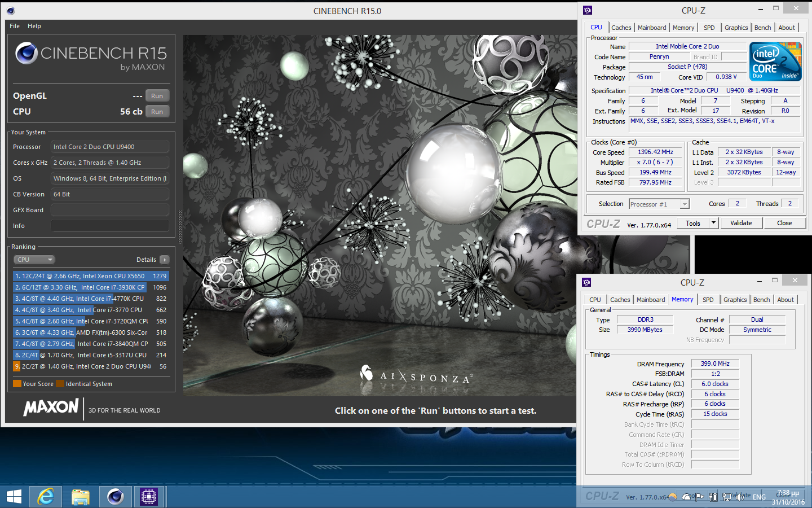Click the Identical System legend swatch
This screenshot has width=812, height=508.
click(60, 384)
